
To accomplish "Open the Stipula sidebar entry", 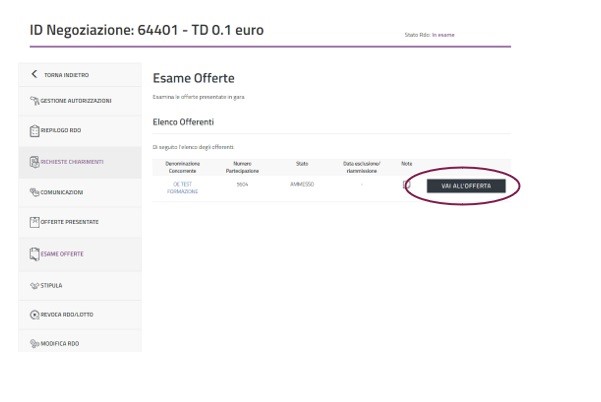I will (x=53, y=285).
